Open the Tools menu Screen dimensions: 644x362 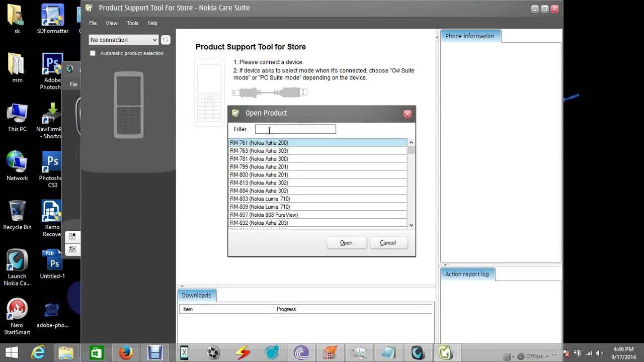(132, 23)
